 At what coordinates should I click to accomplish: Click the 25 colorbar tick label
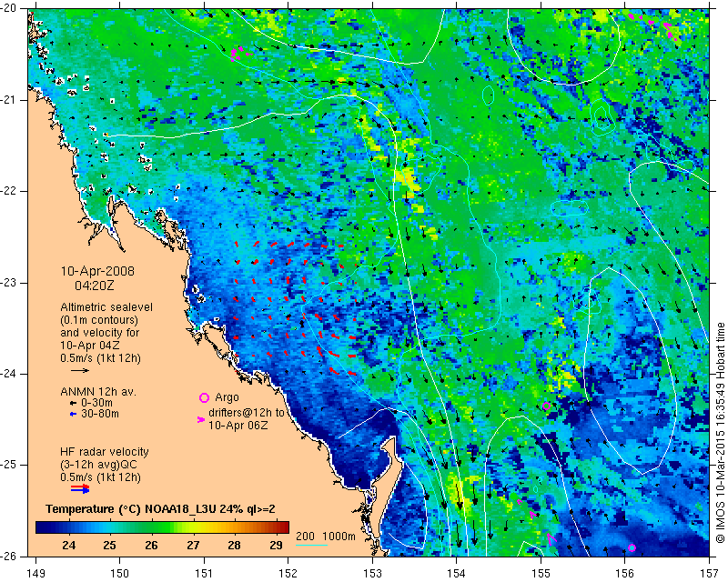point(109,545)
